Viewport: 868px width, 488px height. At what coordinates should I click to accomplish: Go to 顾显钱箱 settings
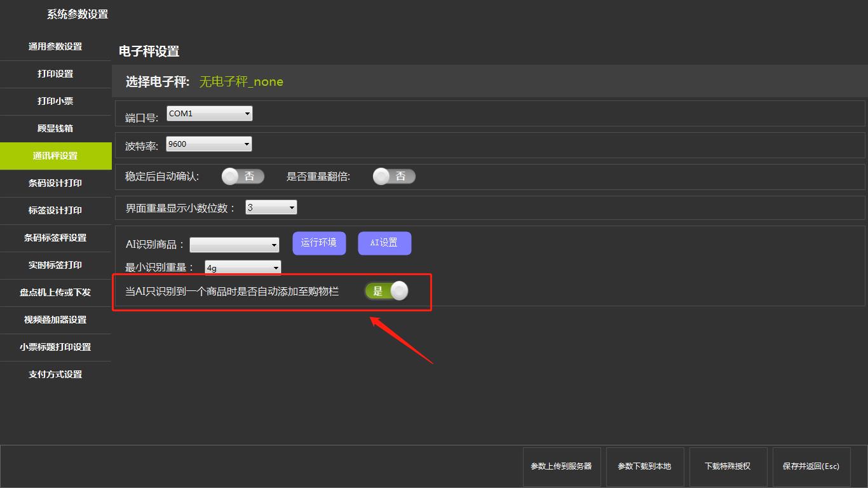coord(55,128)
